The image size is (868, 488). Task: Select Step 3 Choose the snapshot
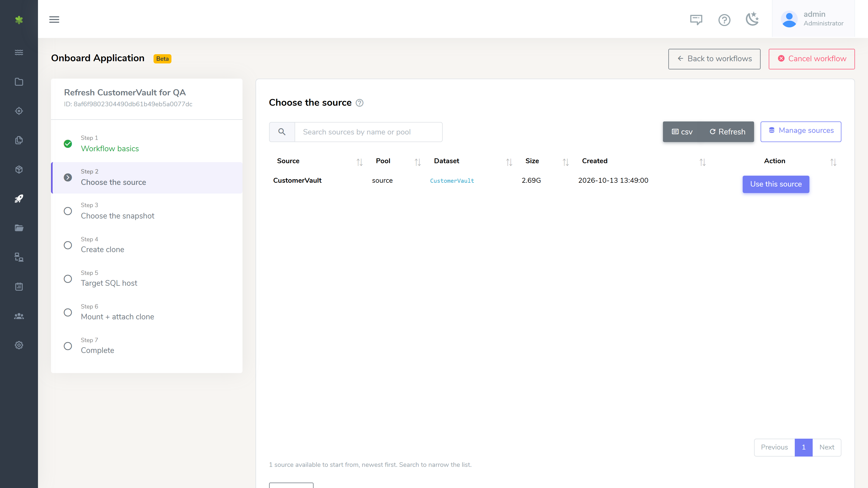[146, 211]
